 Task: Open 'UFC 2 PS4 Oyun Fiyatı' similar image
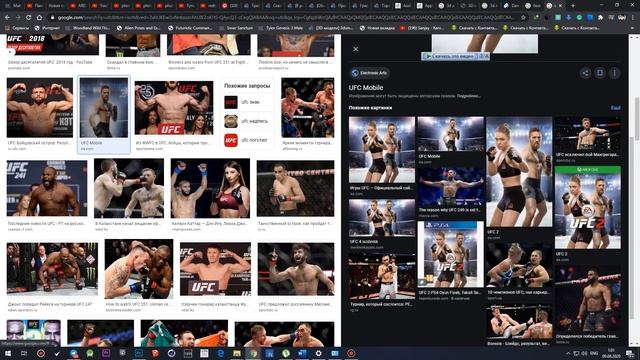pyautogui.click(x=451, y=254)
